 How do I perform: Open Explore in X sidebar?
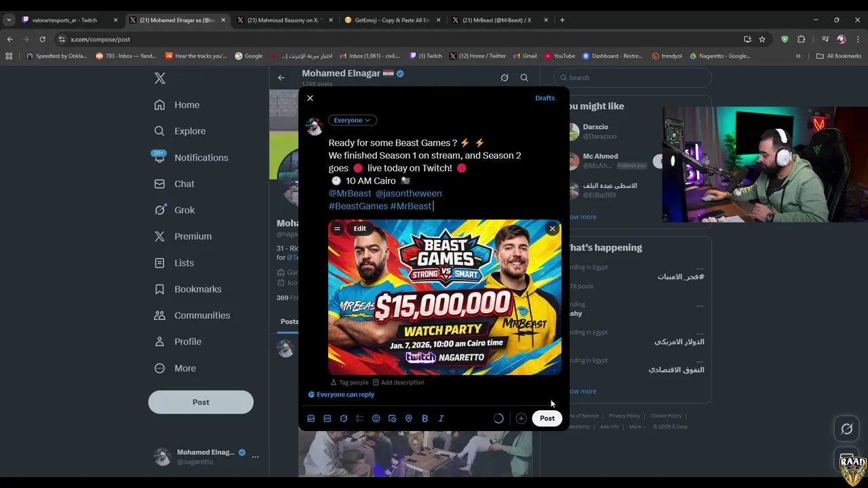[180, 131]
